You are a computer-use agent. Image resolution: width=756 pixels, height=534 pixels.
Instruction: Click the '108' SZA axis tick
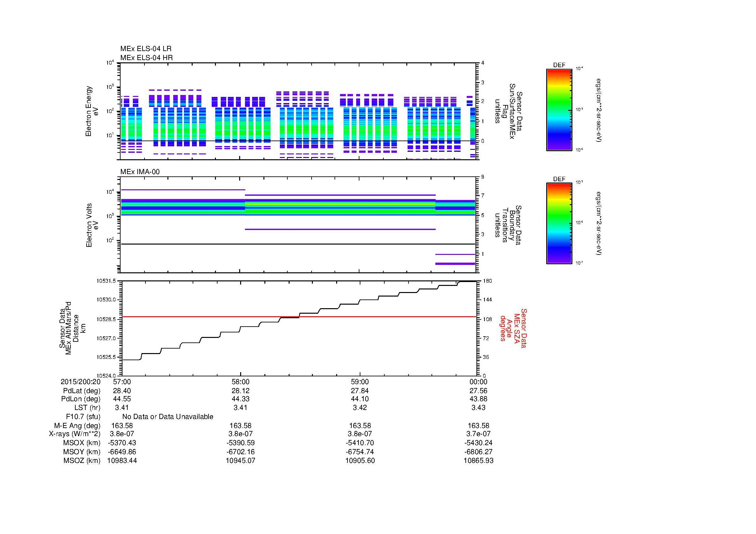pos(487,319)
